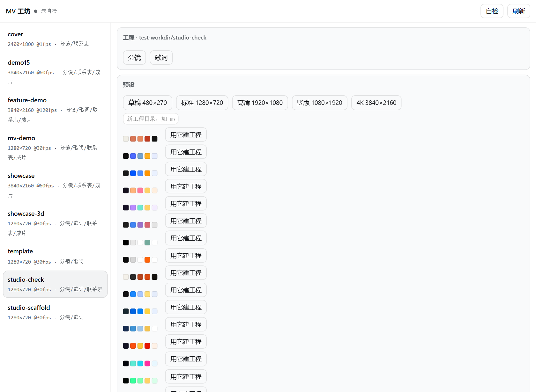This screenshot has height=392, width=536.
Task: Click the hot pink swatch in magenta-cyan palette
Action: point(147,363)
